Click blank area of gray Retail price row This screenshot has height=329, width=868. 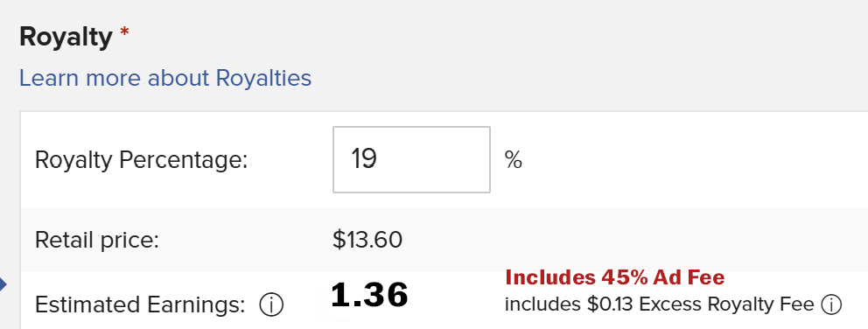pyautogui.click(x=637, y=241)
